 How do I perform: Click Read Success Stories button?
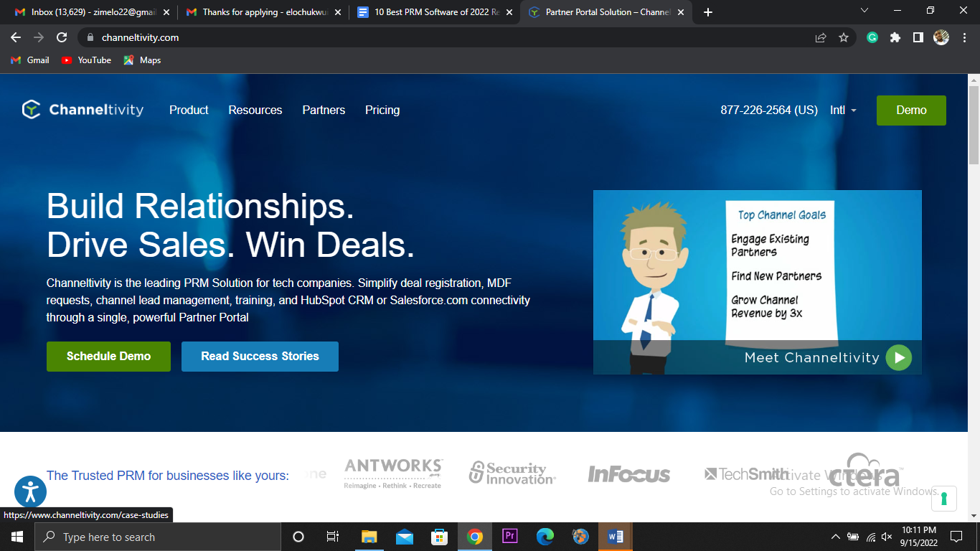260,357
